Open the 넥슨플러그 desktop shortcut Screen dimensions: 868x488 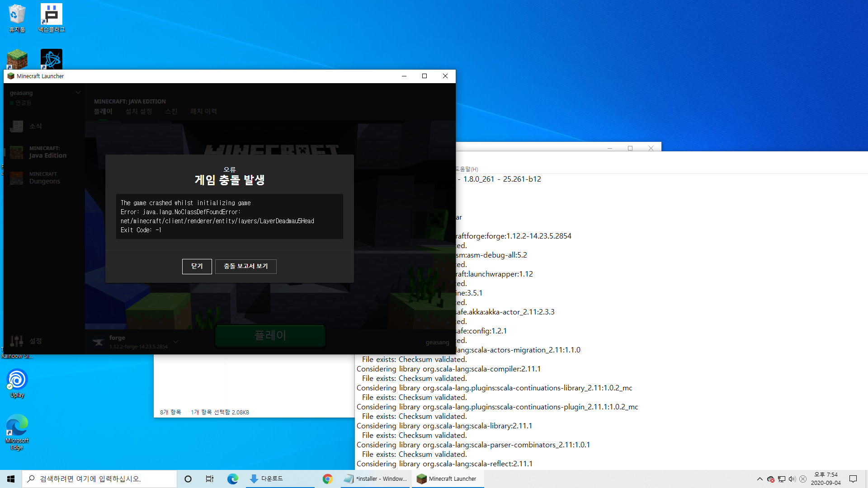(x=52, y=18)
